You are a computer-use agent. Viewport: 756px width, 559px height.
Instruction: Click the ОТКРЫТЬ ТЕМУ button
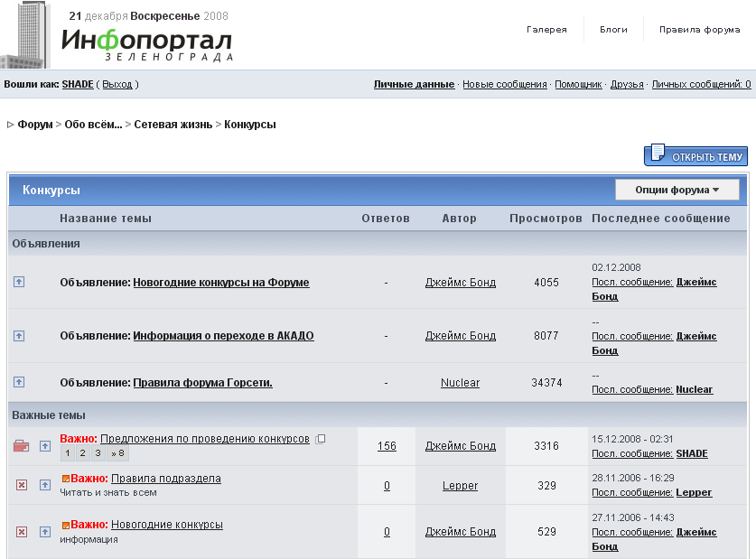[x=696, y=155]
